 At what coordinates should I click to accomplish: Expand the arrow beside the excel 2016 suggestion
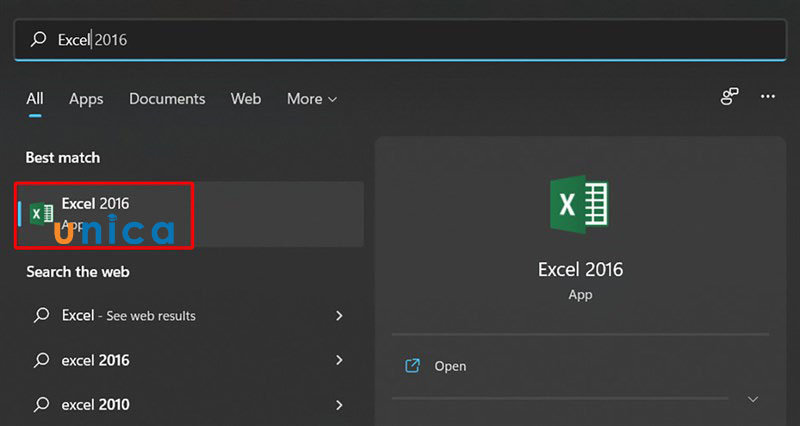339,360
